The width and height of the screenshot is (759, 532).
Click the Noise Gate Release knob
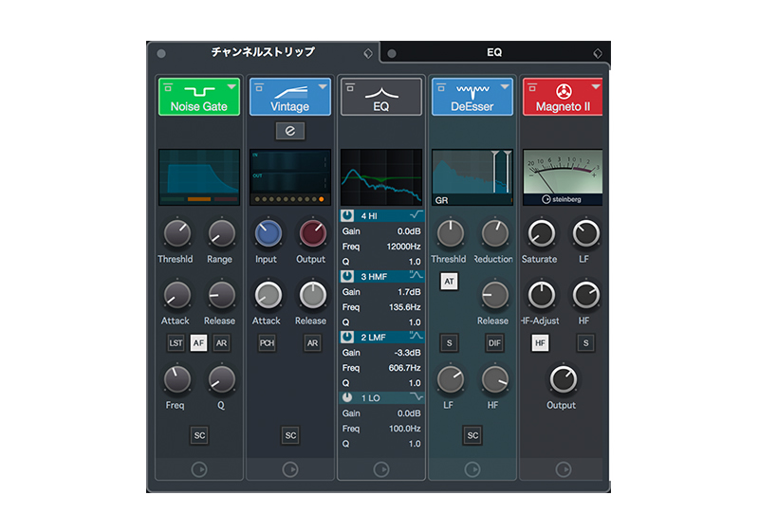[x=222, y=296]
